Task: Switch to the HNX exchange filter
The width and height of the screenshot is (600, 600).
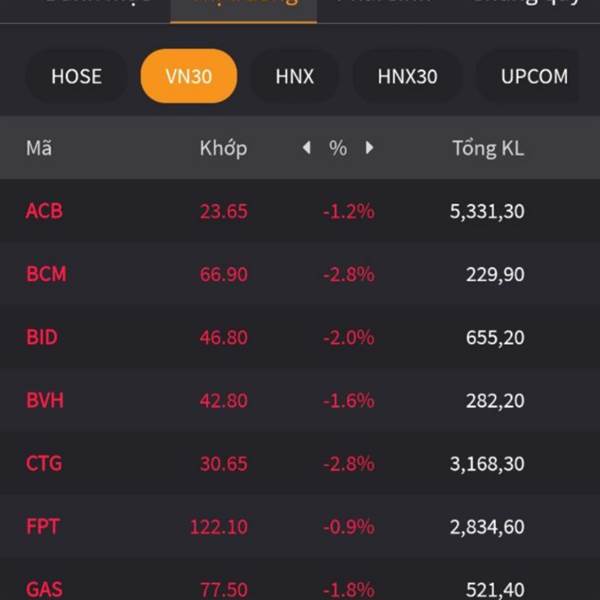Action: pyautogui.click(x=294, y=76)
